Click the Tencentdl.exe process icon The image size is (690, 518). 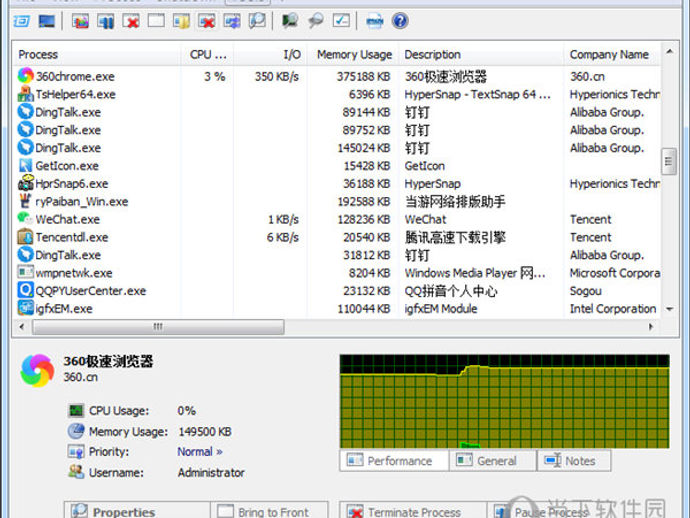pos(26,237)
